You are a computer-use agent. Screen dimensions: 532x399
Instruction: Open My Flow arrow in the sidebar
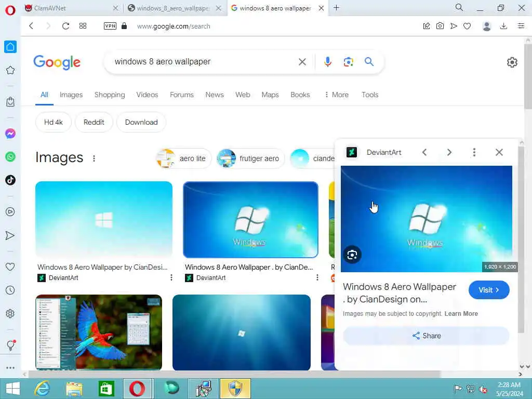(10, 235)
